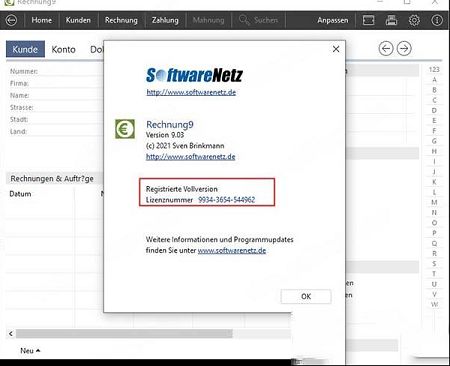Click the Version 9.03 text

(x=165, y=135)
